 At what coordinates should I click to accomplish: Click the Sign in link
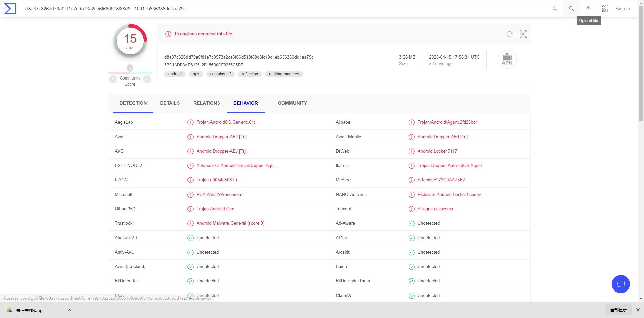[x=623, y=9]
